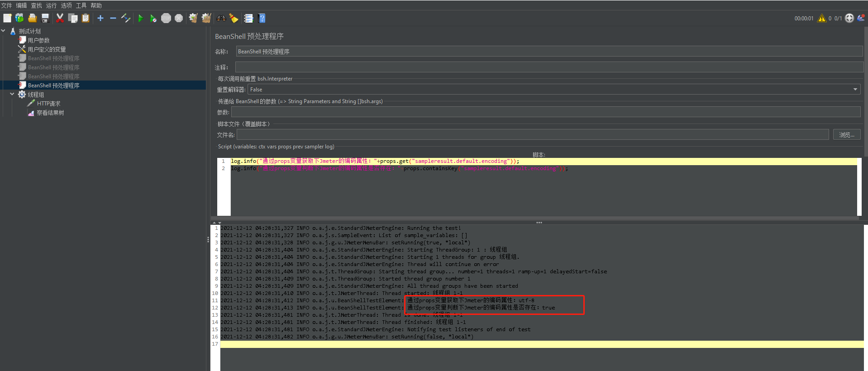Click the active threads round indicator icon
This screenshot has height=371, width=868.
[x=849, y=18]
